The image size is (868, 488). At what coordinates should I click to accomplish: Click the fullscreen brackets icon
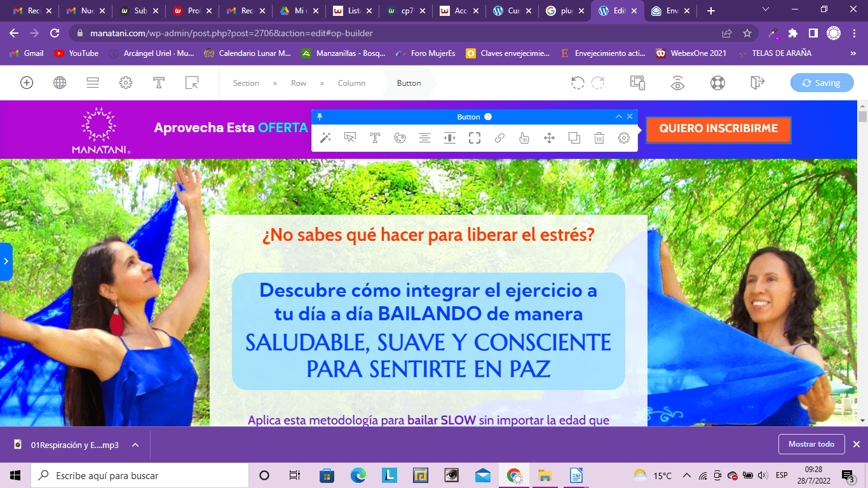tap(475, 138)
